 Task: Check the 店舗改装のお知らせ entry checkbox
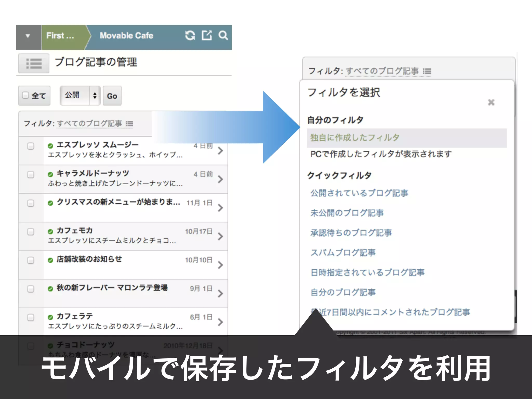[x=31, y=260]
